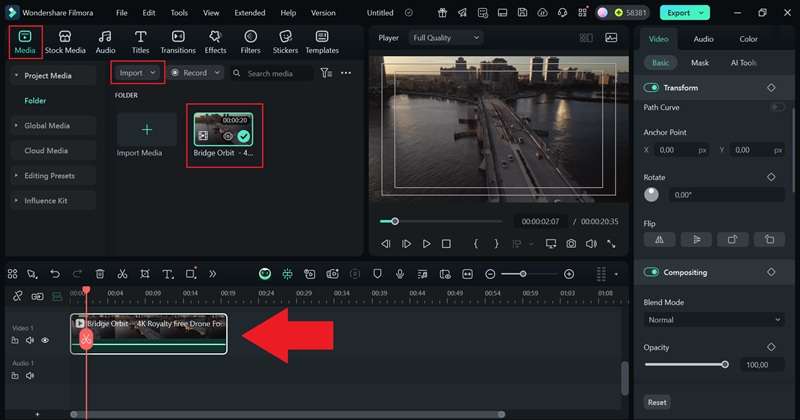Zoom out the timeline with minus icon
This screenshot has width=800, height=420.
[490, 274]
